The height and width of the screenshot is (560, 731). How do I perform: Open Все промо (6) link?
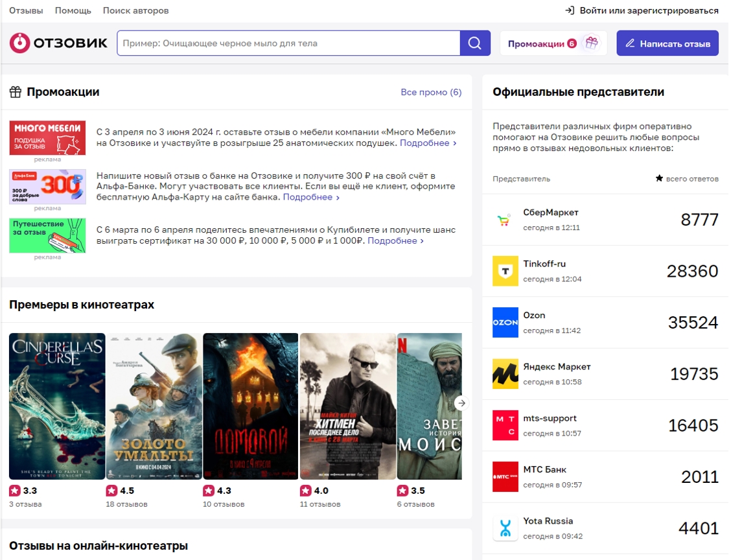[431, 92]
